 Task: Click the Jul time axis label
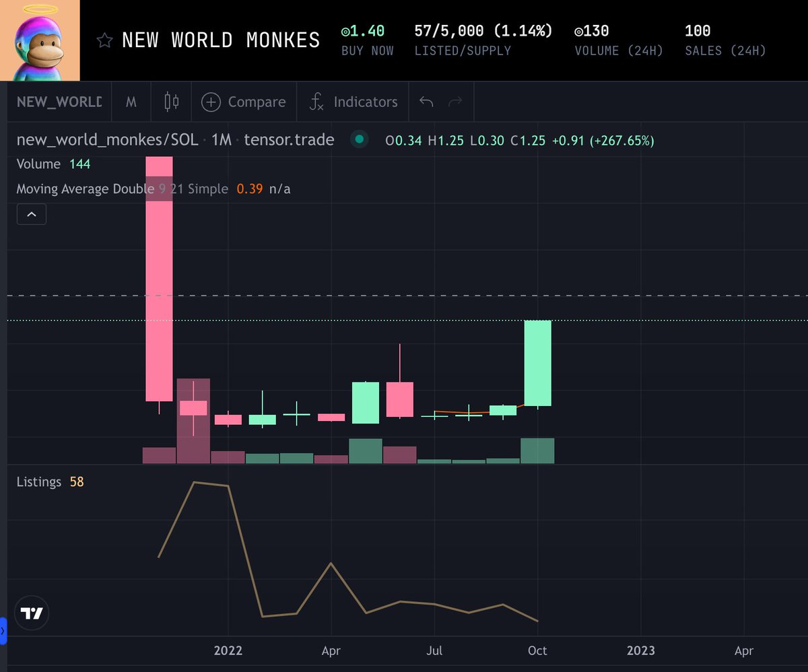[434, 650]
